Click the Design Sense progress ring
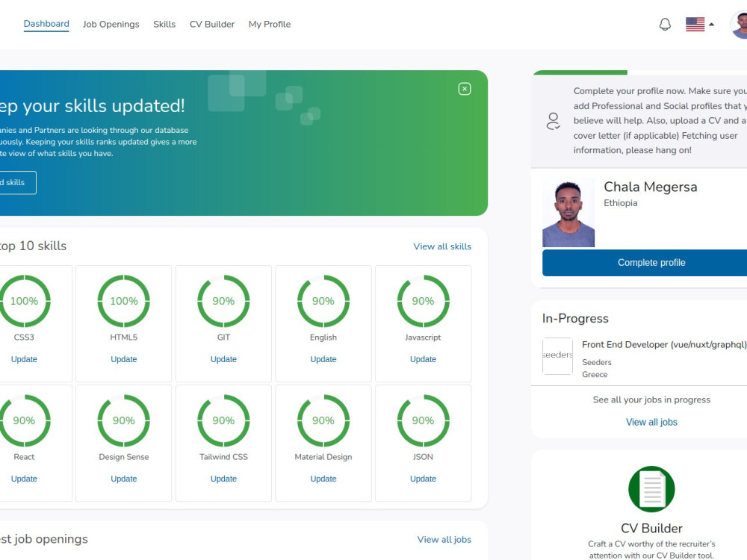This screenshot has height=560, width=747. [x=124, y=420]
